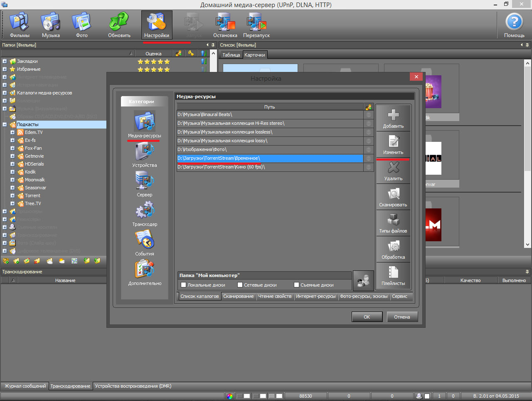The height and width of the screenshot is (401, 532).
Task: Open the Интернет-ресурсы tab
Action: (315, 296)
